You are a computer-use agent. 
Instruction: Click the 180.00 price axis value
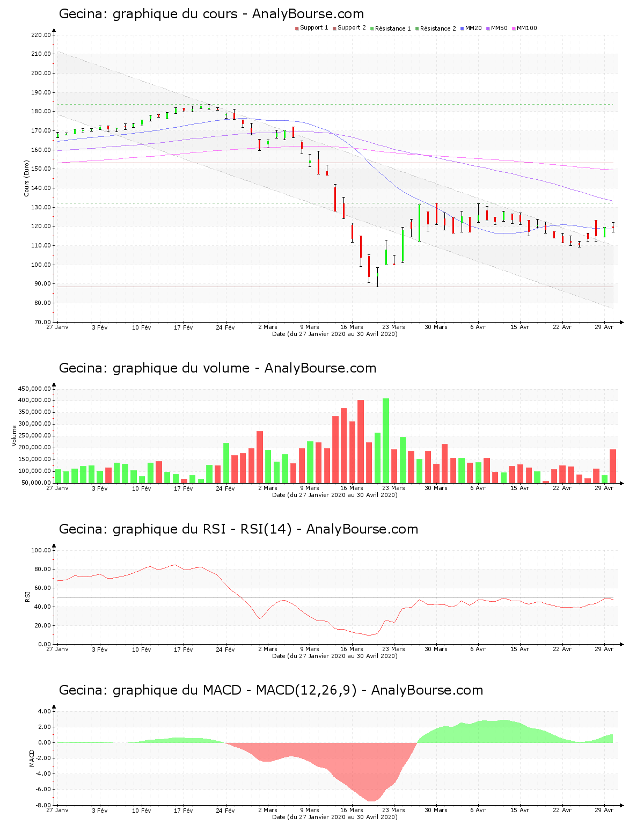(41, 112)
